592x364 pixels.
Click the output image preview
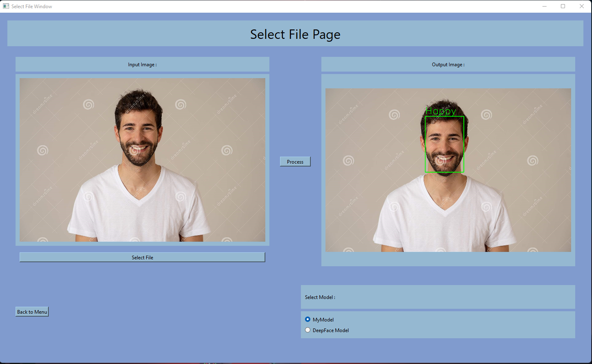pyautogui.click(x=448, y=169)
